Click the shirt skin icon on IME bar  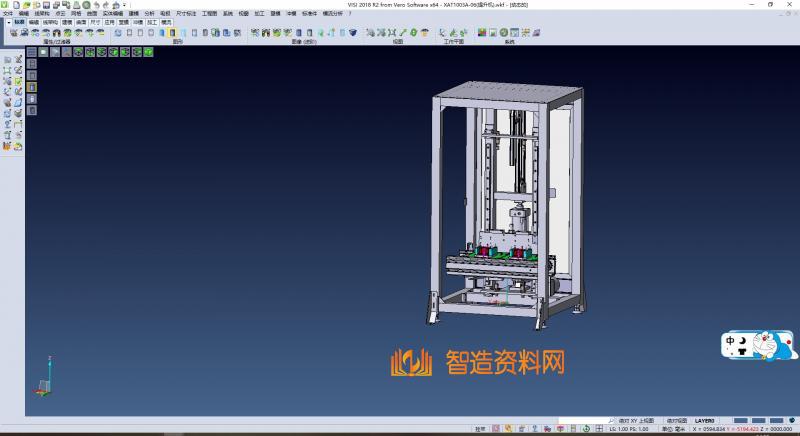(742, 351)
